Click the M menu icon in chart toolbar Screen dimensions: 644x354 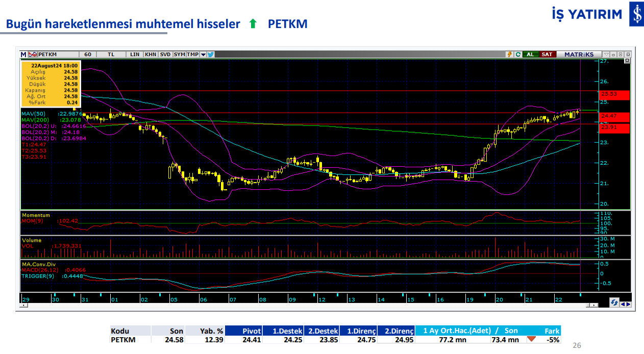click(23, 54)
